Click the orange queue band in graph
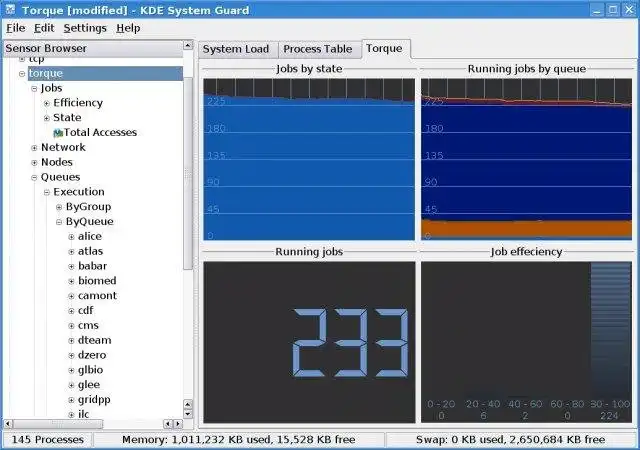This screenshot has height=450, width=640. [x=527, y=229]
